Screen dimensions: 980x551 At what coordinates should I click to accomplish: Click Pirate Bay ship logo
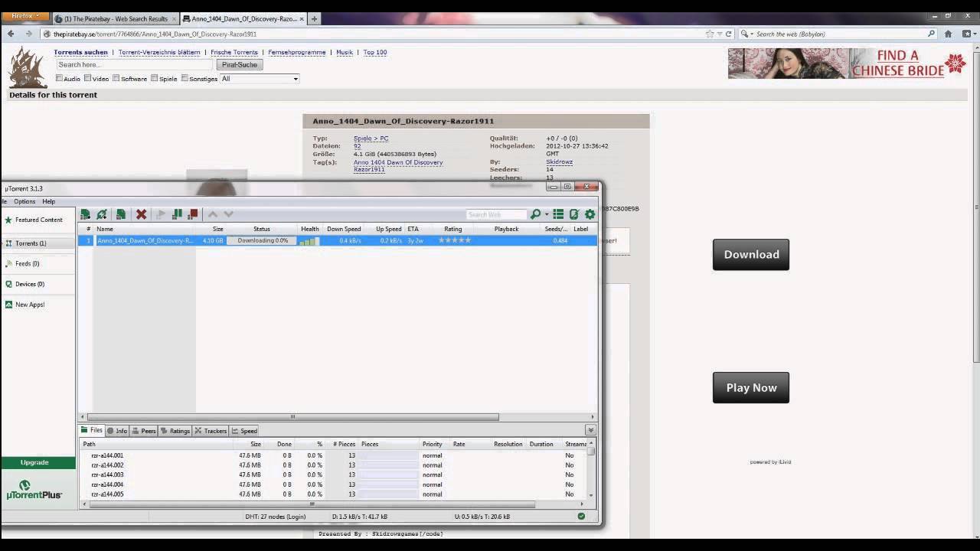[28, 67]
